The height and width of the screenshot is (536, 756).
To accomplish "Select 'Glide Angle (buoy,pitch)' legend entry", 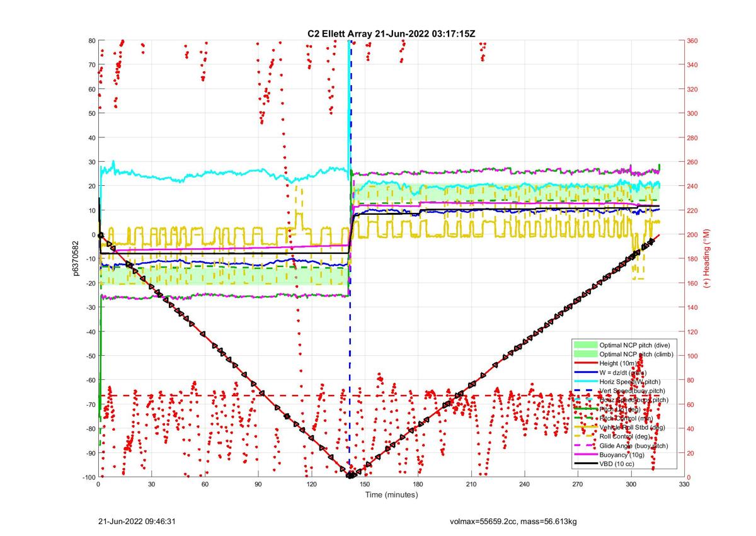I will (634, 446).
